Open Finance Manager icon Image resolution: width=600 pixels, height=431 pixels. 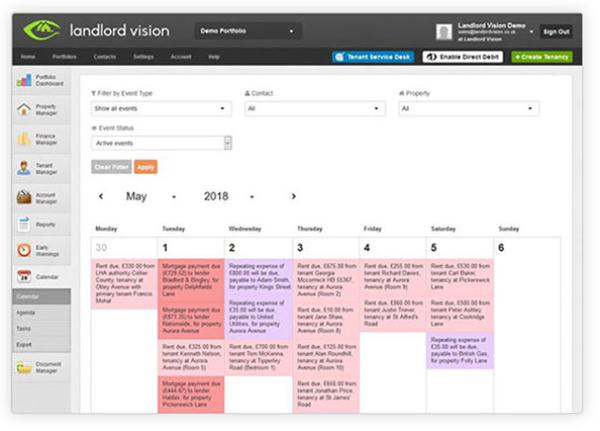[x=24, y=139]
